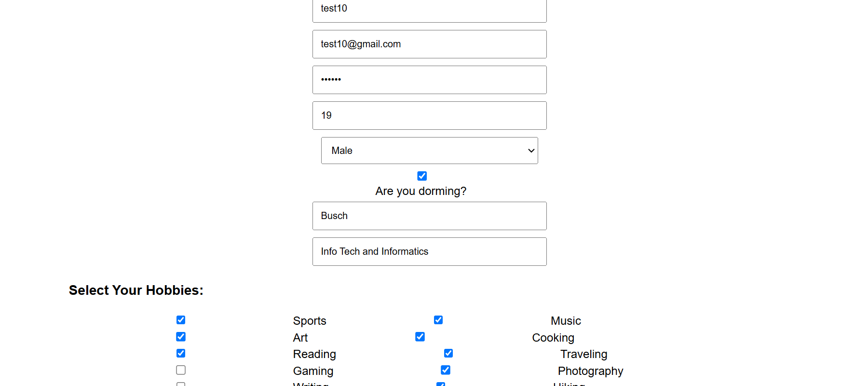
Task: Click the password input field
Action: [429, 80]
